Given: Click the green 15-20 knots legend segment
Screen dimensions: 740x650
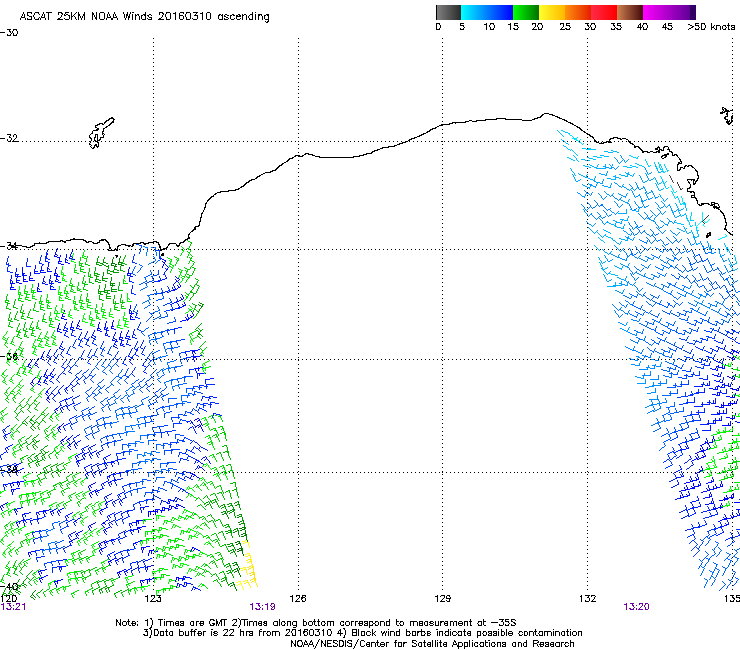Looking at the screenshot, I should [526, 12].
